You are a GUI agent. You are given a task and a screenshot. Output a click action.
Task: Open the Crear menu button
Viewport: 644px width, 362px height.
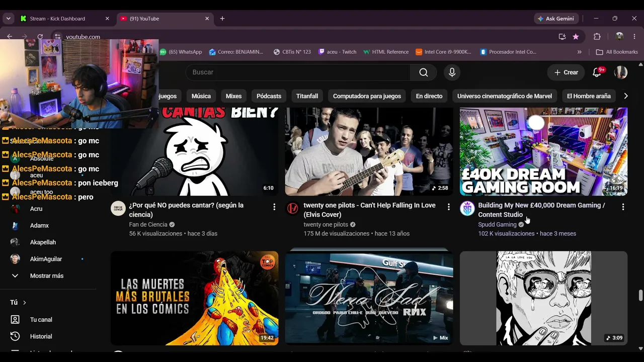click(566, 72)
